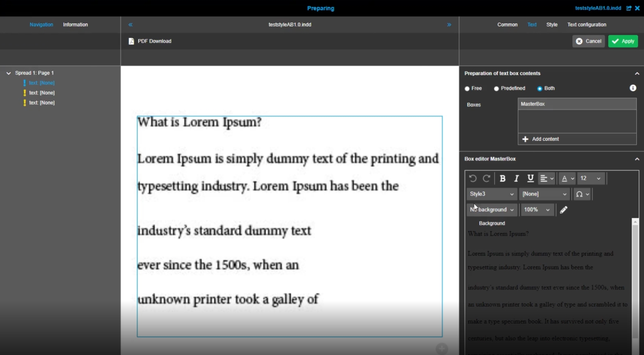The image size is (644, 355).
Task: Toggle italic formatting
Action: 516,179
